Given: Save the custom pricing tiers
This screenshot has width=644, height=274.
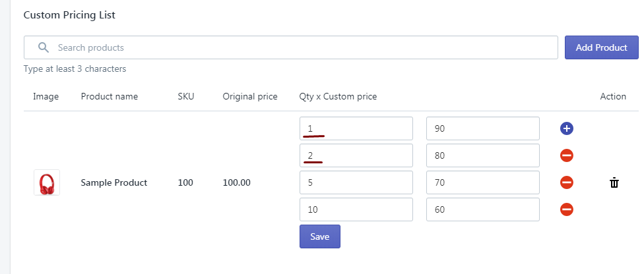Looking at the screenshot, I should (320, 236).
